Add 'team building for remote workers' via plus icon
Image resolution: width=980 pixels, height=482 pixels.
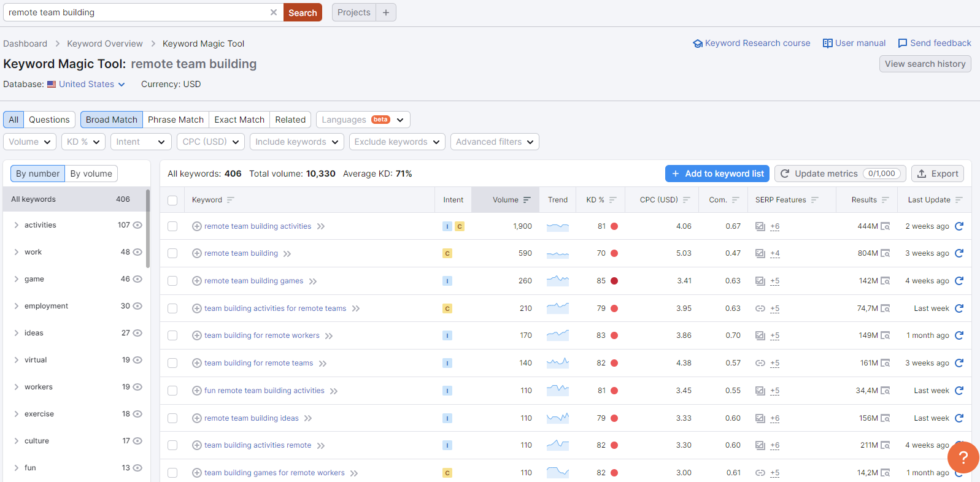[x=197, y=335]
